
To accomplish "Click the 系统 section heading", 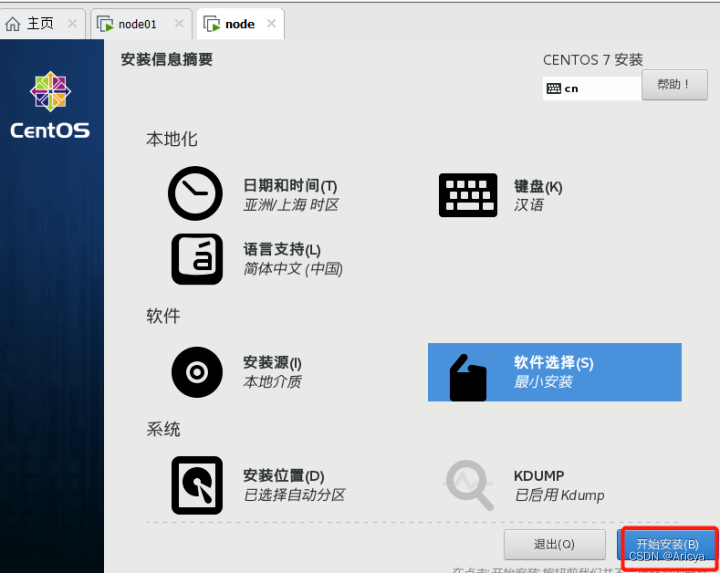I will (x=163, y=429).
